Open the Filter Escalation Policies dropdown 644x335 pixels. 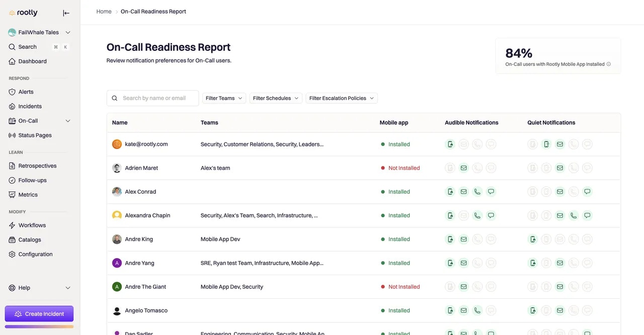point(341,98)
